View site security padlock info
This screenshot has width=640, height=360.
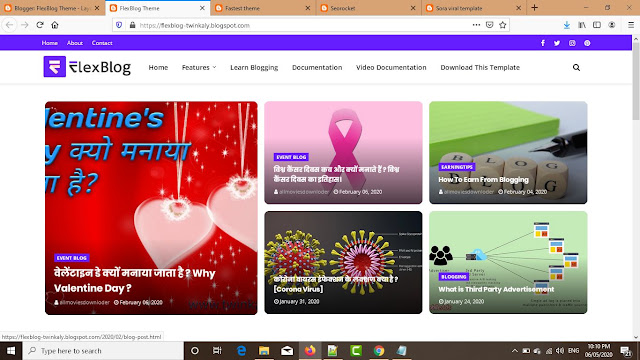pos(132,25)
